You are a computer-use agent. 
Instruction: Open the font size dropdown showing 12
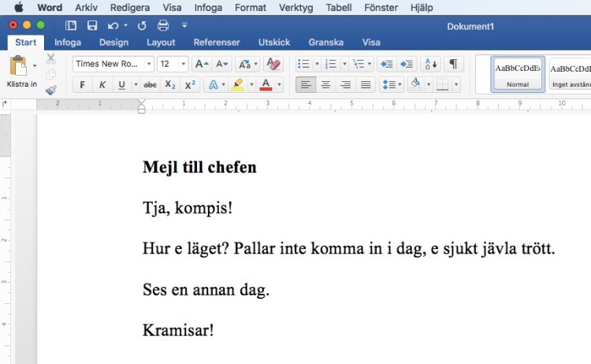(183, 64)
